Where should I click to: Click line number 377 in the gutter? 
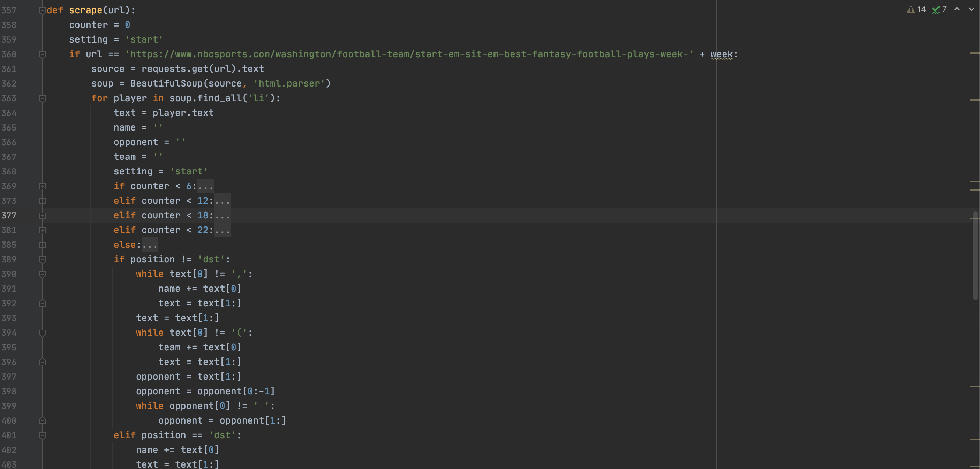(x=9, y=215)
